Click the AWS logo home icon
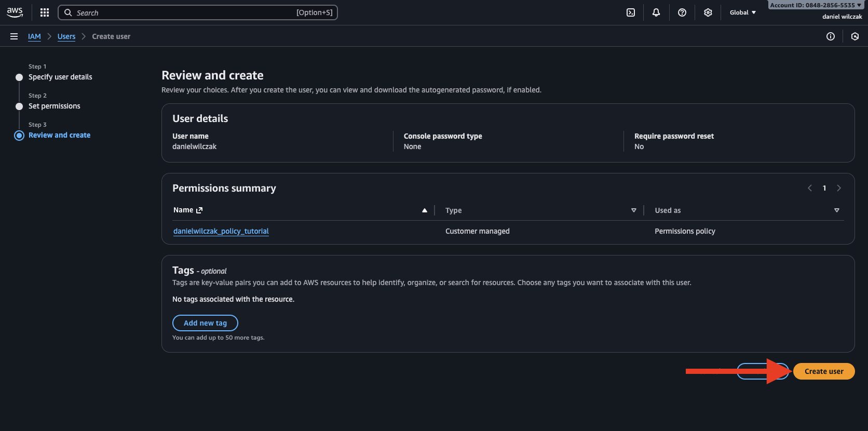This screenshot has height=431, width=868. coord(15,12)
